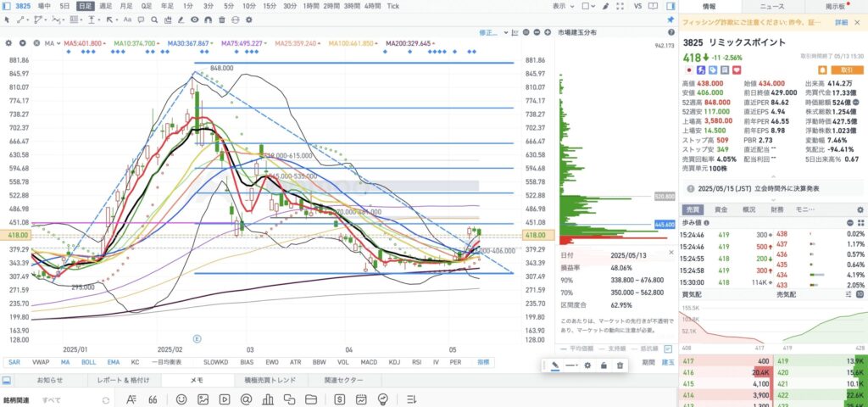Click the 詳細 link in phishing notice
Screen dimensions: 868x407
pyautogui.click(x=841, y=22)
